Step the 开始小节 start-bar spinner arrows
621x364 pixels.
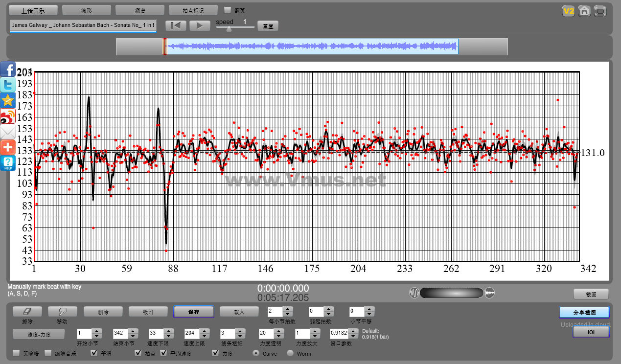click(x=97, y=334)
